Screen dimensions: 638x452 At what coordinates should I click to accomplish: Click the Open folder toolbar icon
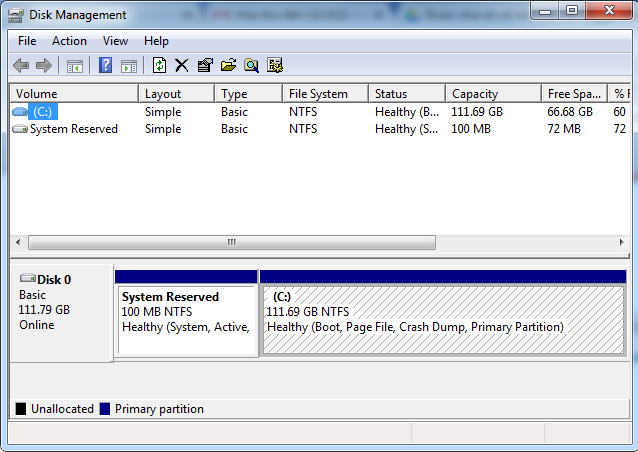[228, 65]
